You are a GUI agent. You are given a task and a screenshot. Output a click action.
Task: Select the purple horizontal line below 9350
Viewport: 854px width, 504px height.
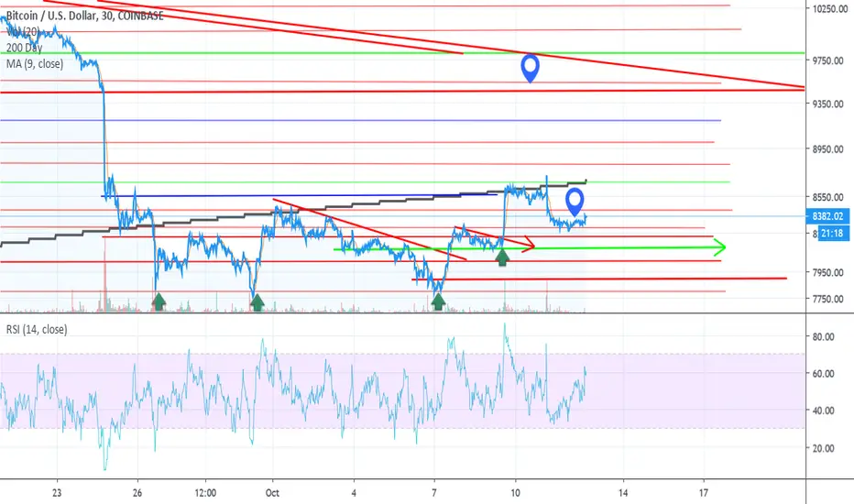[360, 120]
